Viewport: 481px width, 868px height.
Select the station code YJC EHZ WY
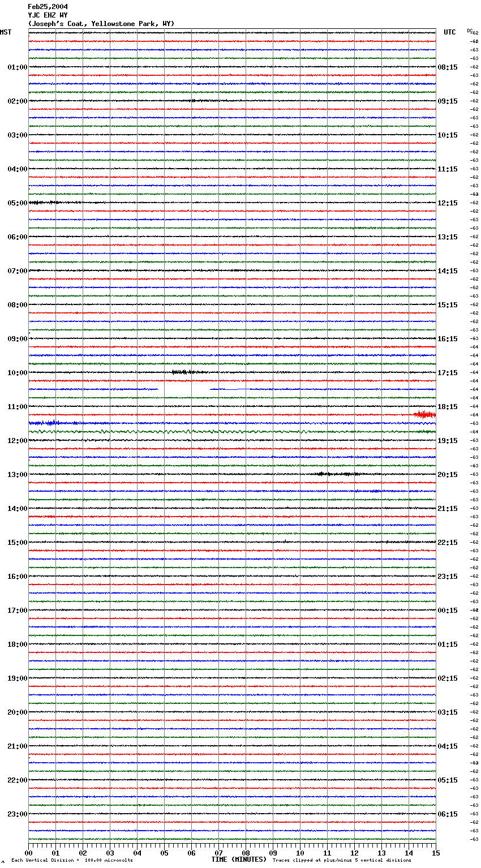[48, 15]
